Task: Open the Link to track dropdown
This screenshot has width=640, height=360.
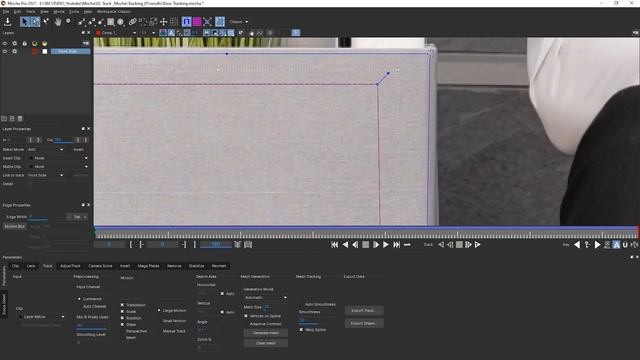Action: [x=45, y=175]
